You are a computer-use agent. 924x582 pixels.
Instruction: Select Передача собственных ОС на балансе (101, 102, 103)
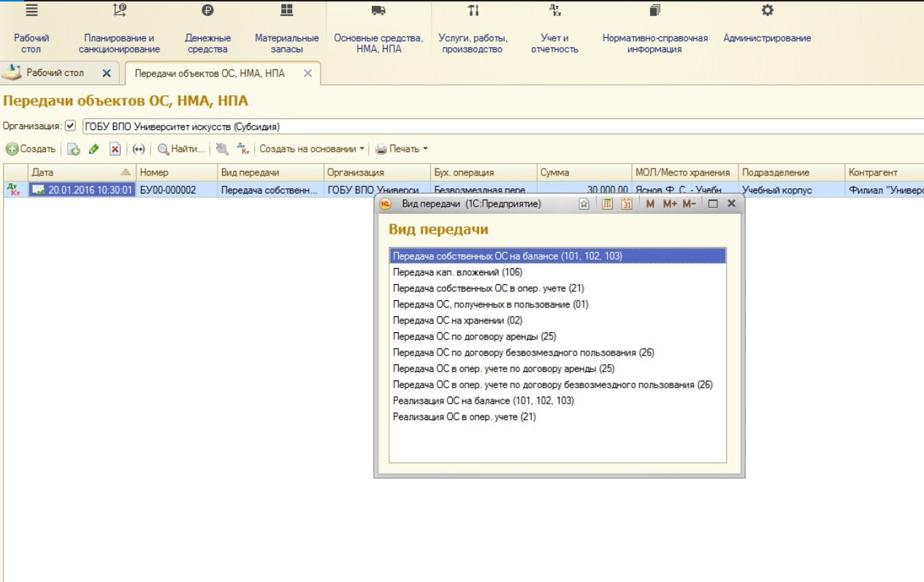coord(557,256)
